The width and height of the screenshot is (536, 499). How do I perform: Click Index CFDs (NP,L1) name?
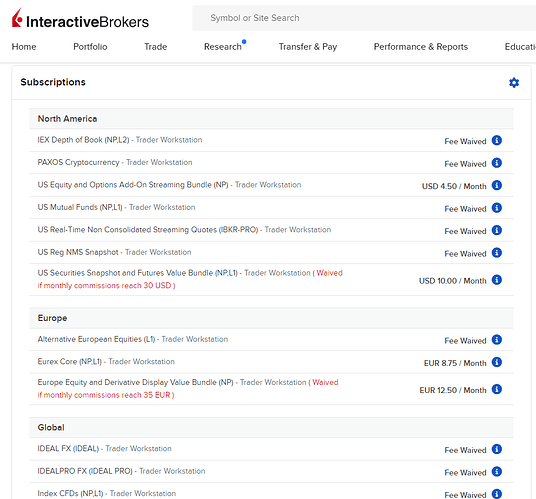pyautogui.click(x=70, y=494)
